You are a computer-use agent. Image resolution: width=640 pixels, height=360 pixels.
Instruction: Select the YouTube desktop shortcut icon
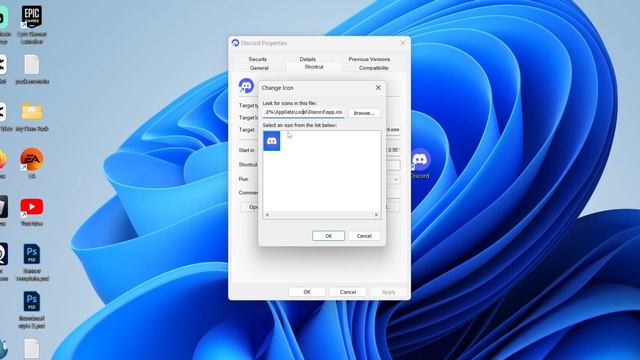click(32, 211)
